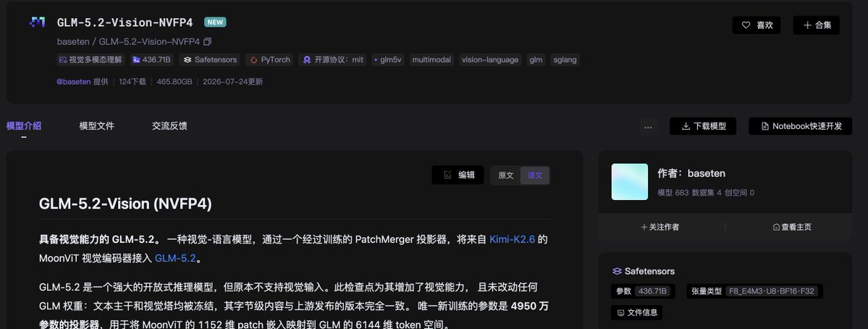Open the Kimi-K2.6 link

coord(512,239)
